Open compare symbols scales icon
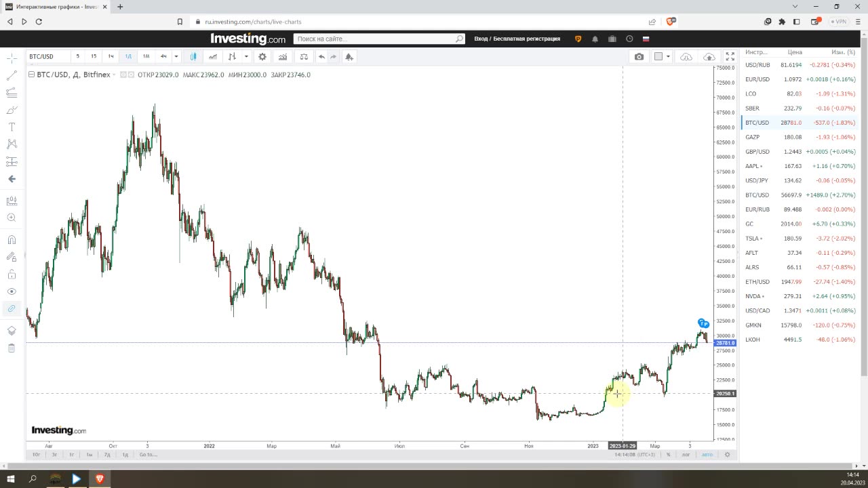Image resolution: width=868 pixels, height=488 pixels. 304,56
